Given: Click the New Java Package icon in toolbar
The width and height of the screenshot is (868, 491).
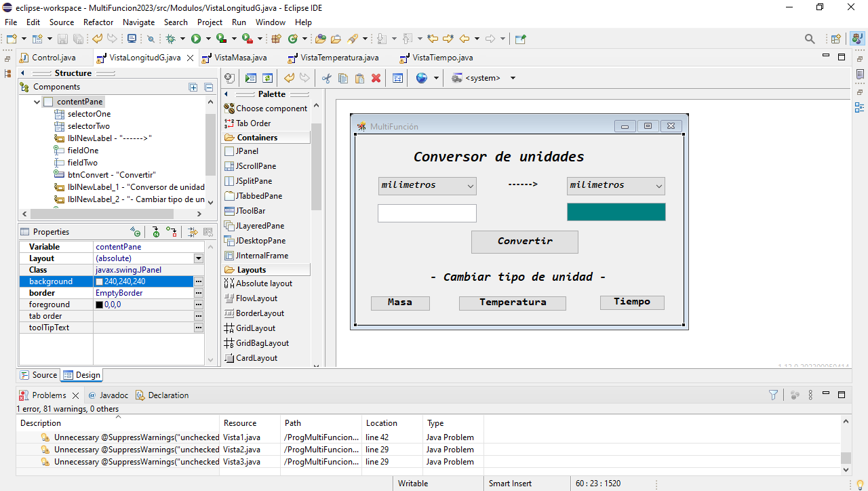Looking at the screenshot, I should coord(276,39).
